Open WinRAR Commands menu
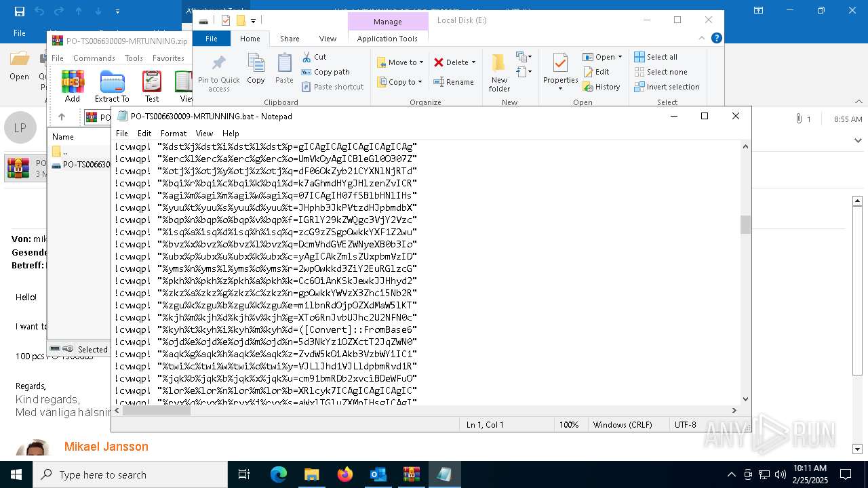The image size is (868, 488). (x=94, y=58)
